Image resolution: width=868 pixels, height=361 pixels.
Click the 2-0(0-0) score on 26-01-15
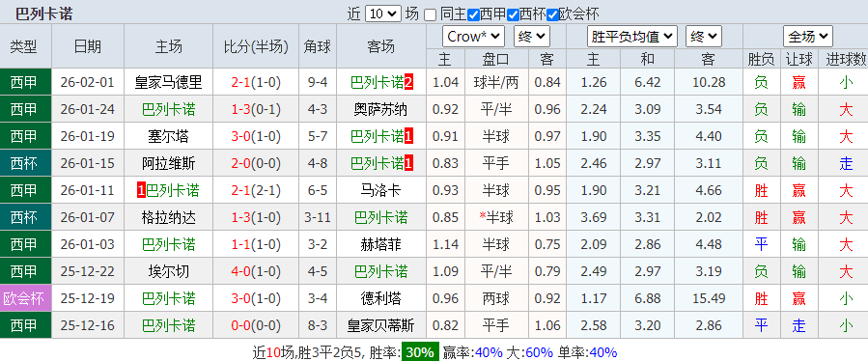pos(256,163)
